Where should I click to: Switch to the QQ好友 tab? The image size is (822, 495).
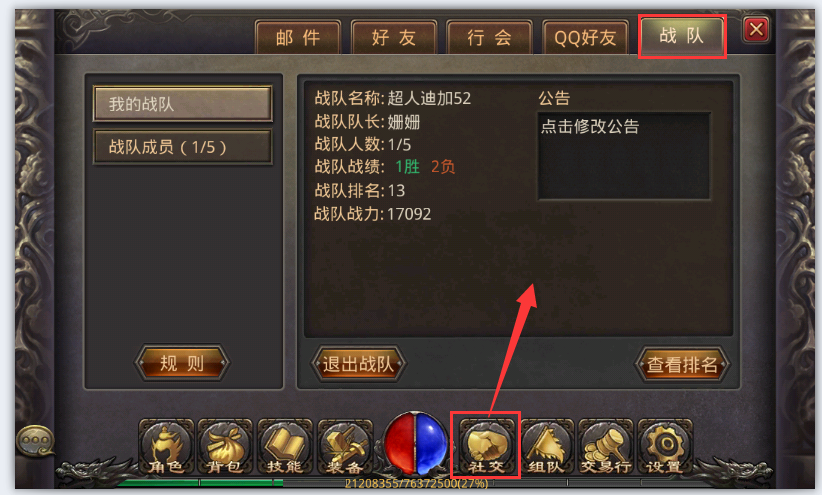coord(585,37)
